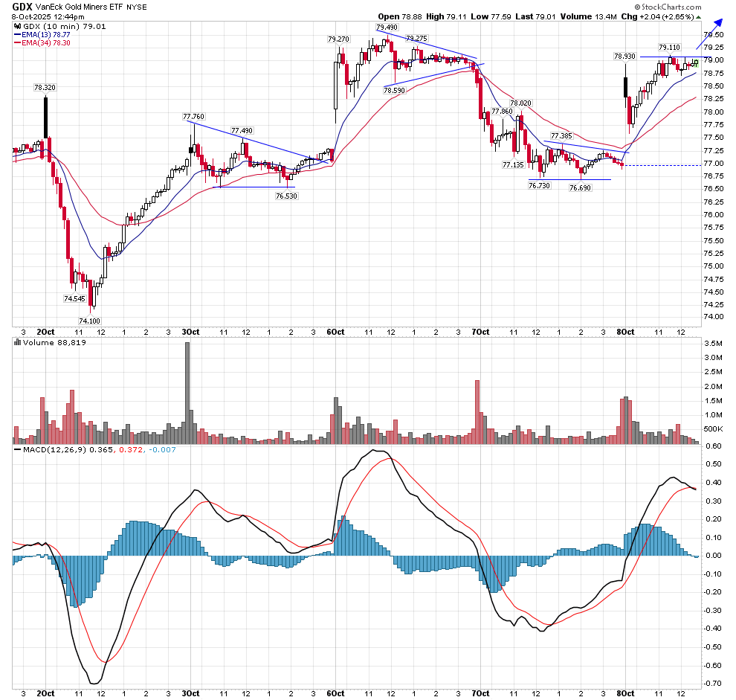Click the 74.100 low price label

pos(90,321)
